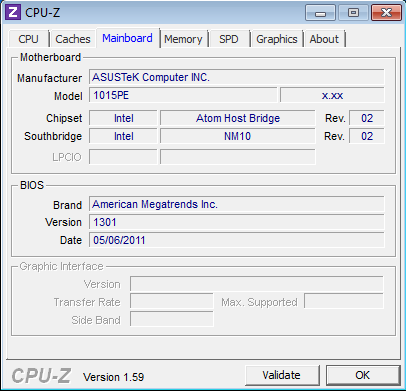Maximize the CPU-Z window
Viewport: 406px width, 391px height.
pyautogui.click(x=353, y=13)
